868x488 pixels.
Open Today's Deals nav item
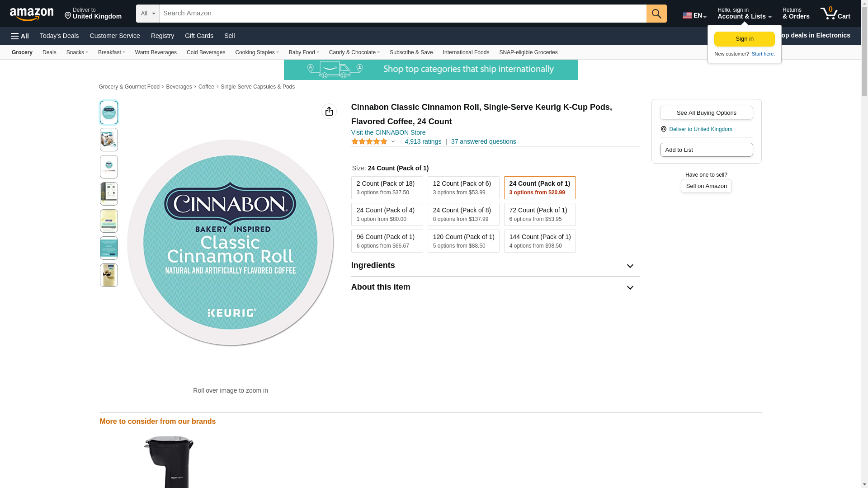(59, 36)
